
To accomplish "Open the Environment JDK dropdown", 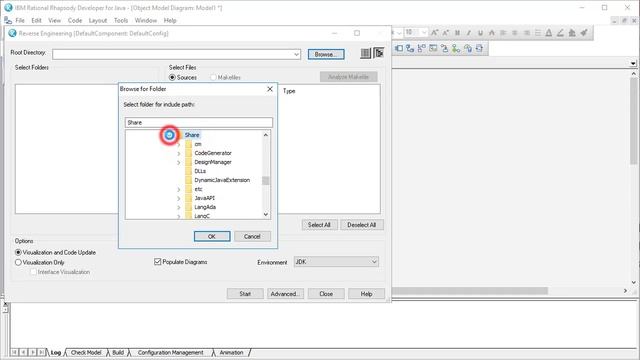I will click(374, 262).
